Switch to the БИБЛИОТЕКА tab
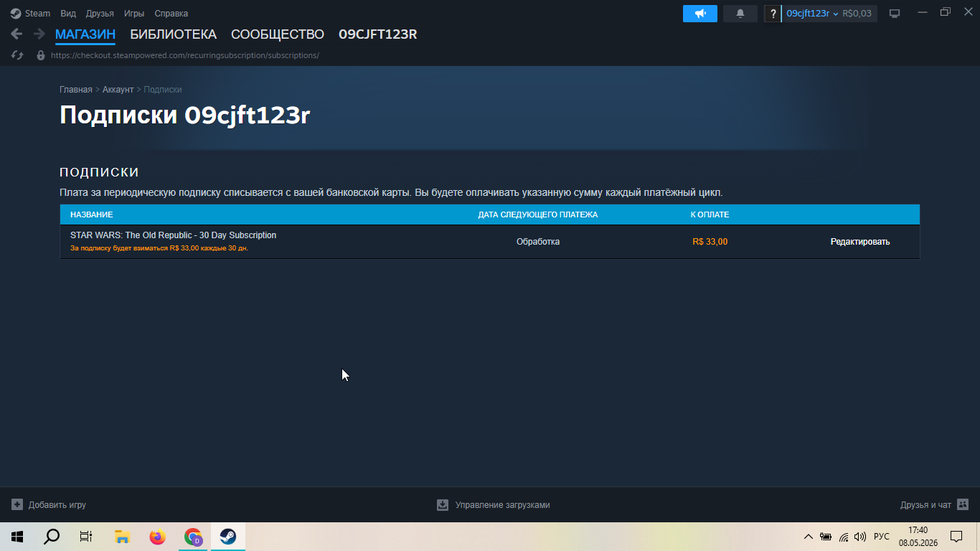Screen dimensions: 980x551 (173, 34)
